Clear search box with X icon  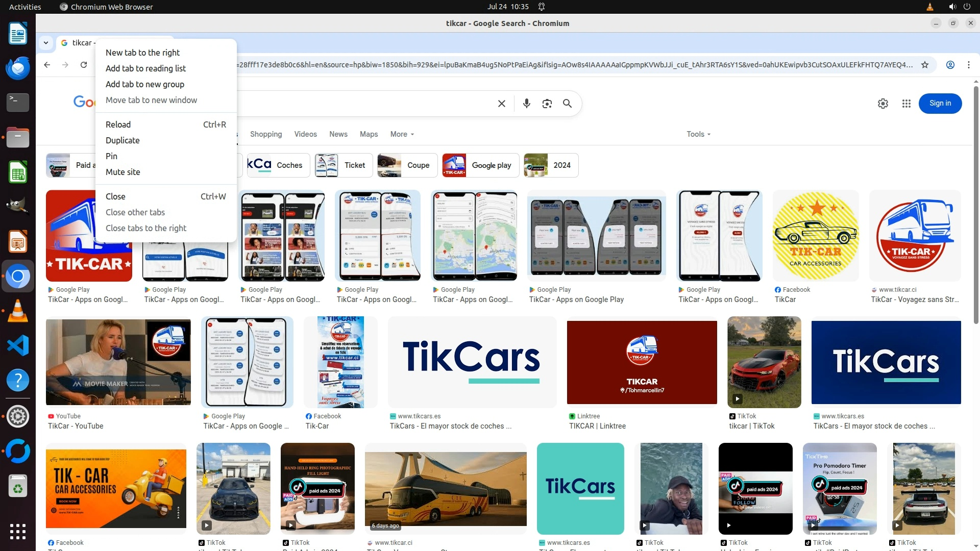point(501,104)
